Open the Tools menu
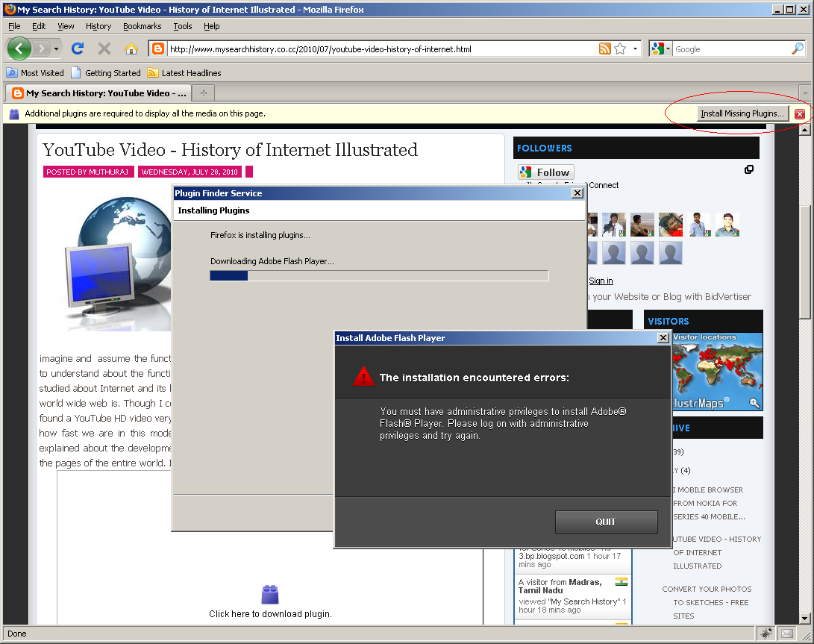 pyautogui.click(x=183, y=26)
